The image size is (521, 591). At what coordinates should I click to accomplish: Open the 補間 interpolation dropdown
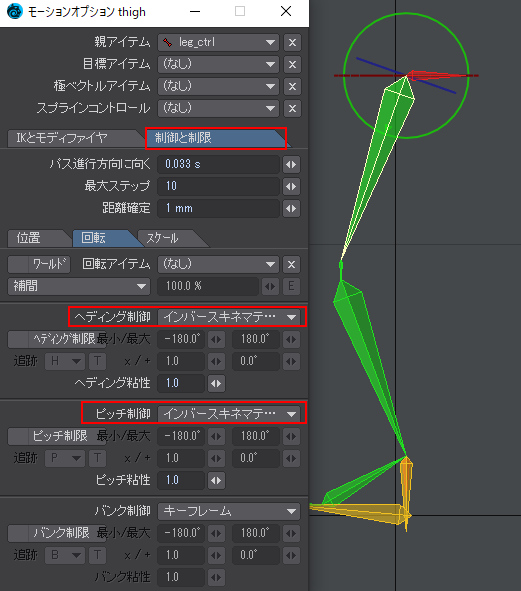click(79, 286)
